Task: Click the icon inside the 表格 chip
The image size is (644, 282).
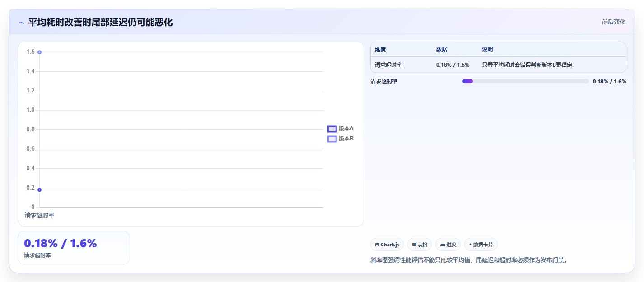Action: tap(414, 245)
